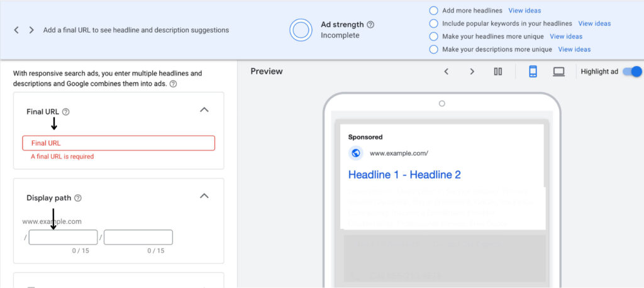Screen dimensions: 644x288
Task: Go to next suggestion in top banner
Action: click(31, 30)
